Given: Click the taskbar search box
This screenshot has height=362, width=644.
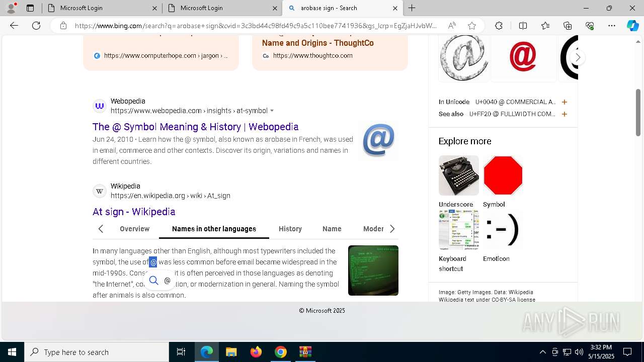Looking at the screenshot, I should tap(97, 352).
